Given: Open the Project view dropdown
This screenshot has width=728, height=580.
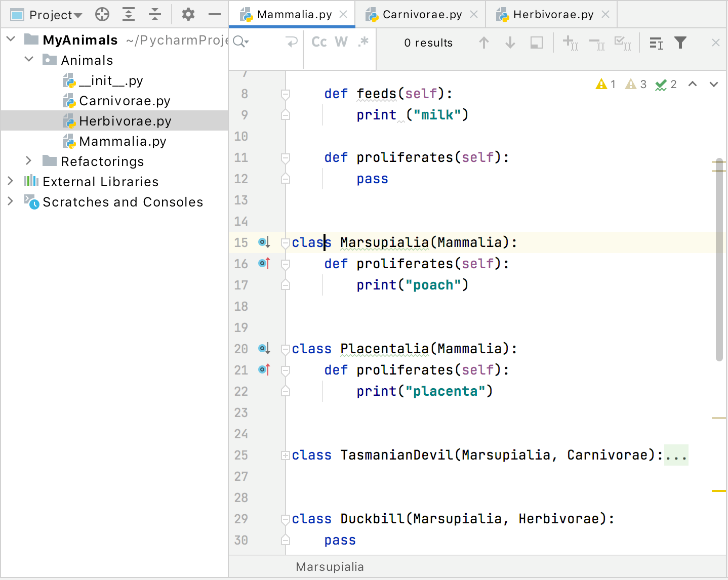Looking at the screenshot, I should coord(55,15).
